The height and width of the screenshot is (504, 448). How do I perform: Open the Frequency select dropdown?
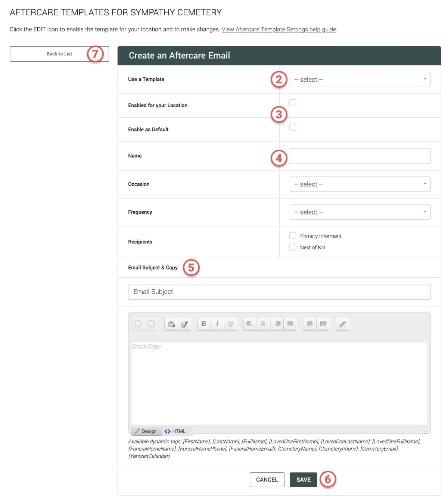point(360,212)
